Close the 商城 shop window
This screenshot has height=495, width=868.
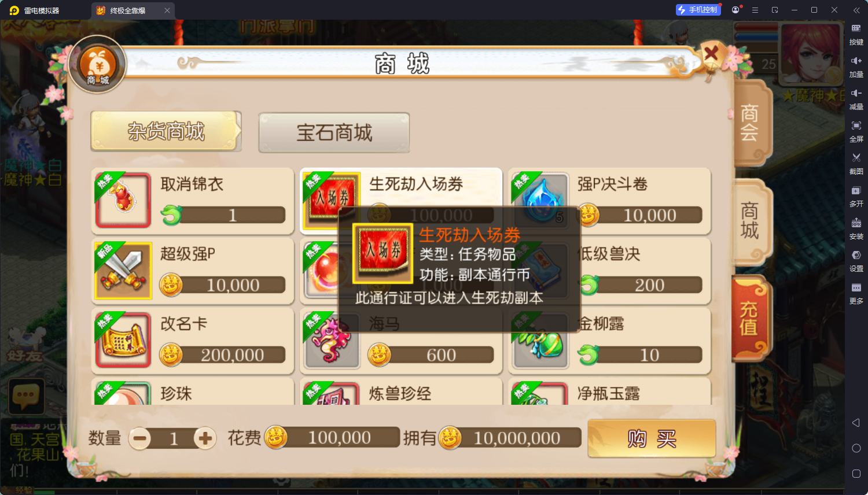tap(711, 54)
